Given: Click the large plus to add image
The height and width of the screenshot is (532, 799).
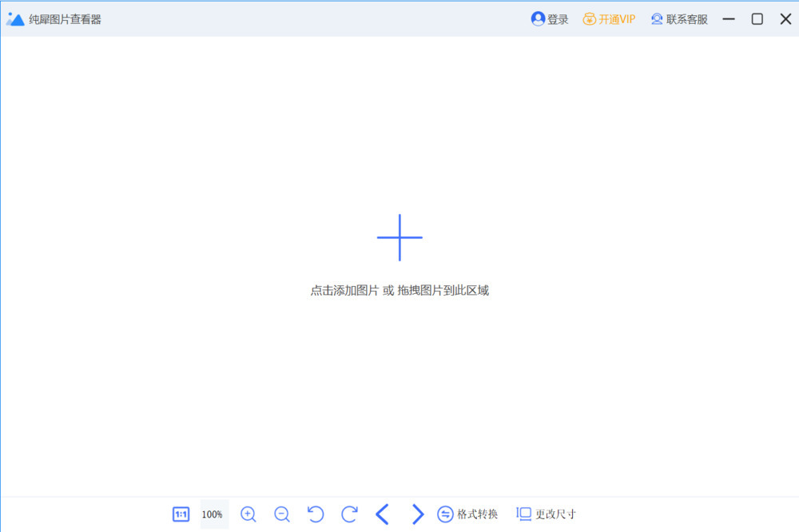Looking at the screenshot, I should coord(399,237).
